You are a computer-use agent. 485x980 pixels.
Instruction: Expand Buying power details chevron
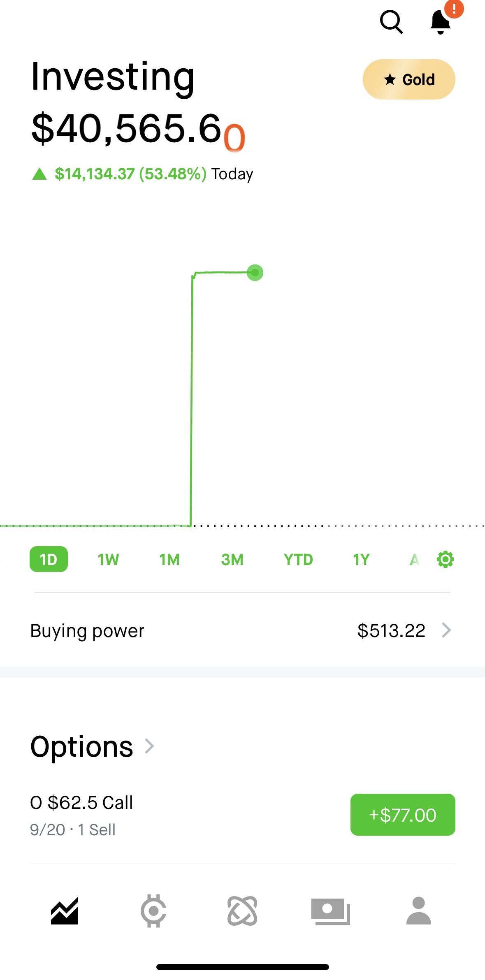446,630
